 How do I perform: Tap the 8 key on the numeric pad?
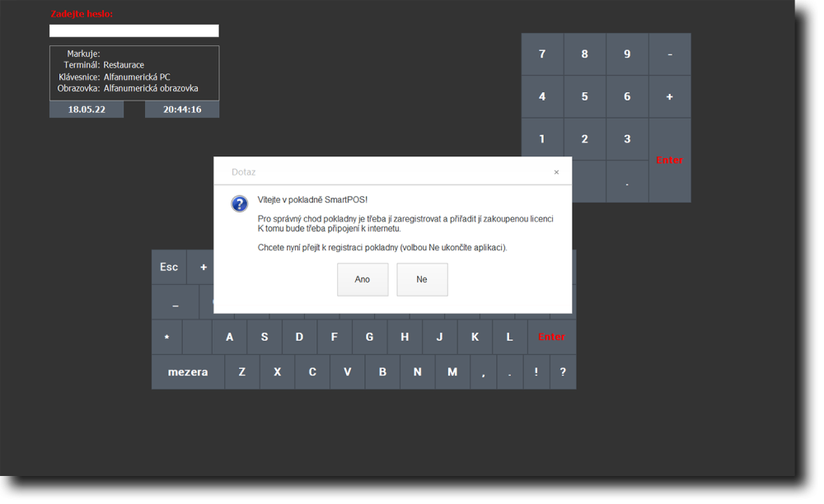585,54
